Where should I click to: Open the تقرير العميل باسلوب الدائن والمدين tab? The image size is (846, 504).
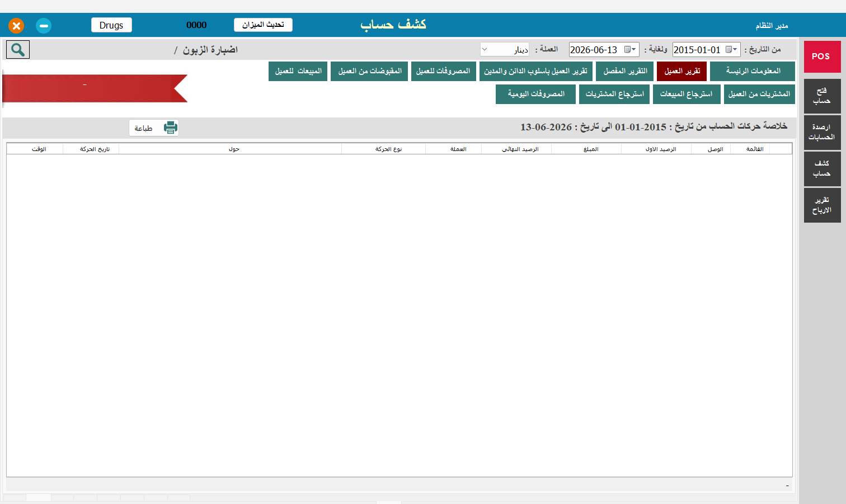(x=535, y=71)
